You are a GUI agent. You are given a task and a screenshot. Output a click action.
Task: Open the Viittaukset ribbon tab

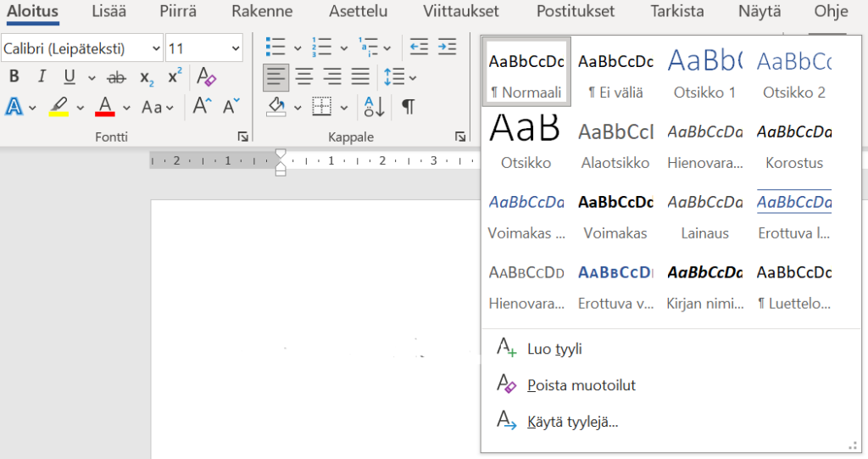click(461, 12)
